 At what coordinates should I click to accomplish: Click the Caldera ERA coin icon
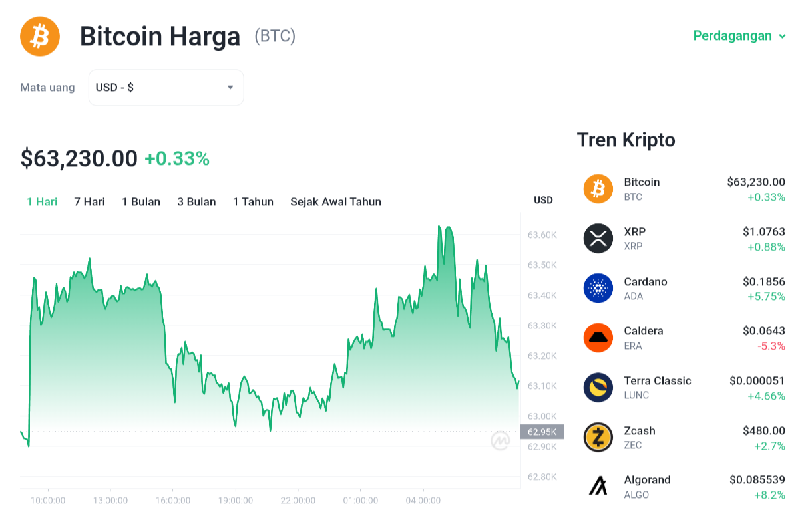tap(598, 338)
